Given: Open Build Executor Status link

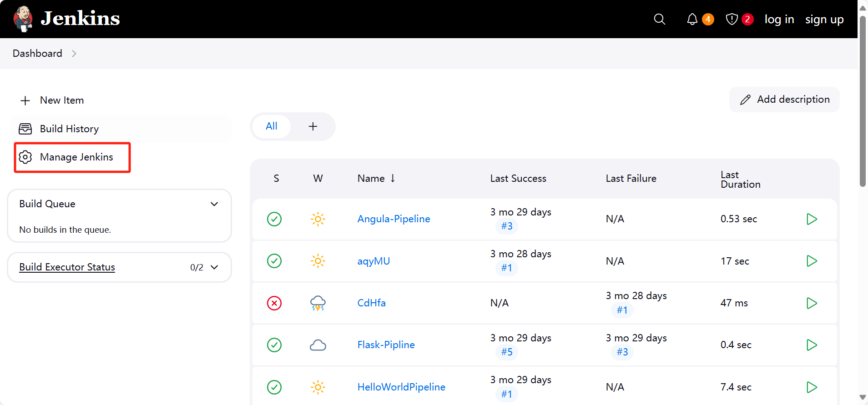Looking at the screenshot, I should tap(67, 267).
